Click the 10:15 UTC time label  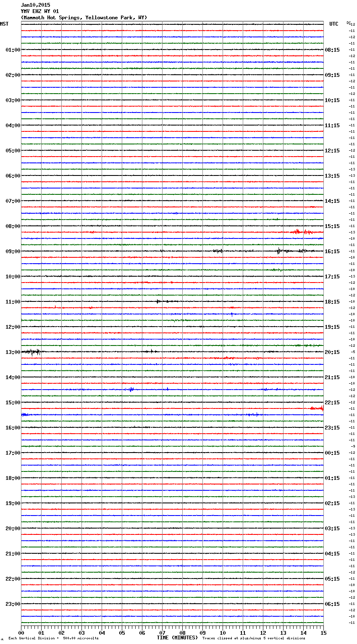click(332, 100)
